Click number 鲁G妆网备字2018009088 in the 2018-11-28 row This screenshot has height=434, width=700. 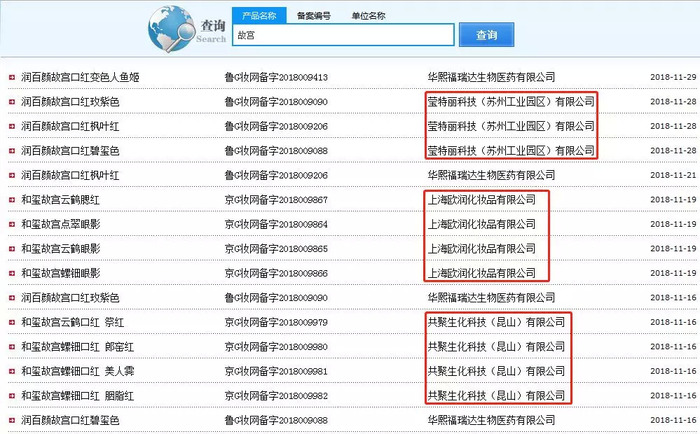(276, 151)
